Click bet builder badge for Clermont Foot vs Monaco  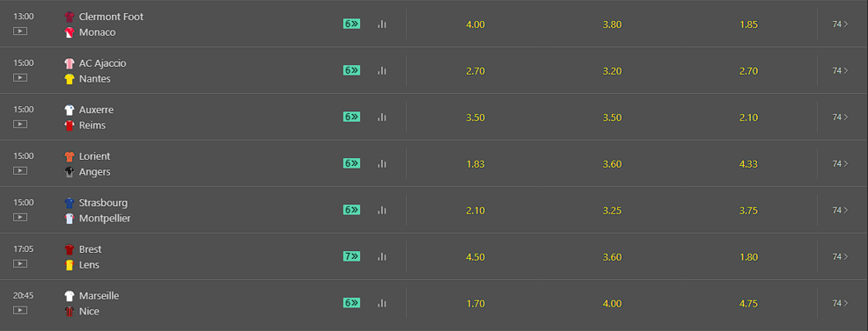tap(352, 23)
